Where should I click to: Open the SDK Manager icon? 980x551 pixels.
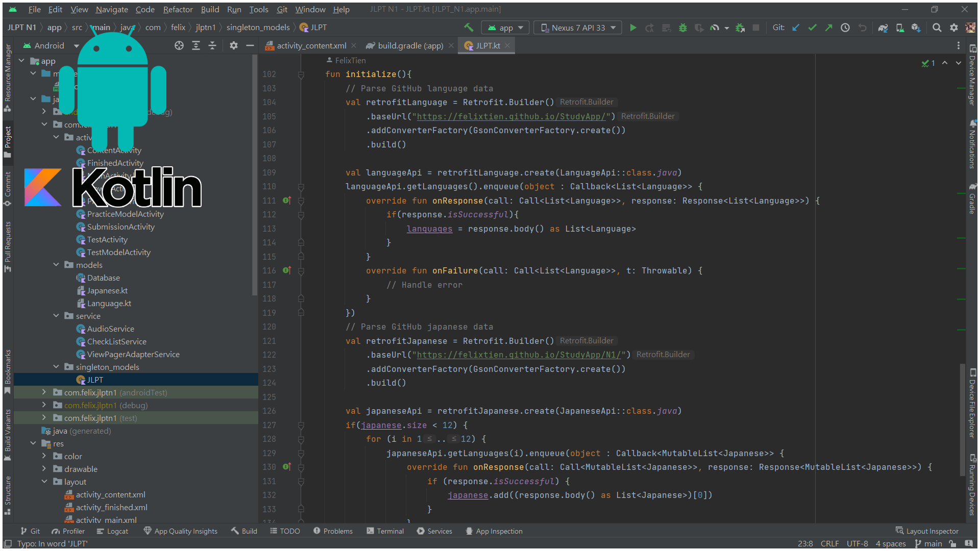pos(916,28)
